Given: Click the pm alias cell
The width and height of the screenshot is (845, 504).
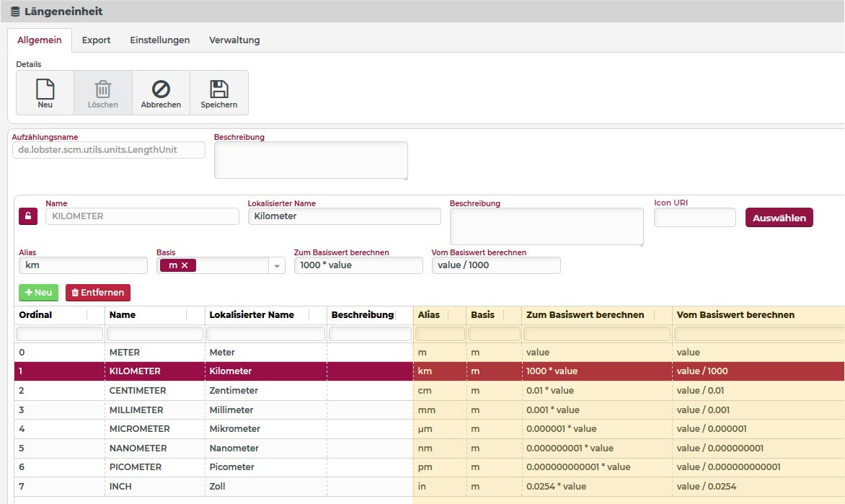Looking at the screenshot, I should point(440,467).
